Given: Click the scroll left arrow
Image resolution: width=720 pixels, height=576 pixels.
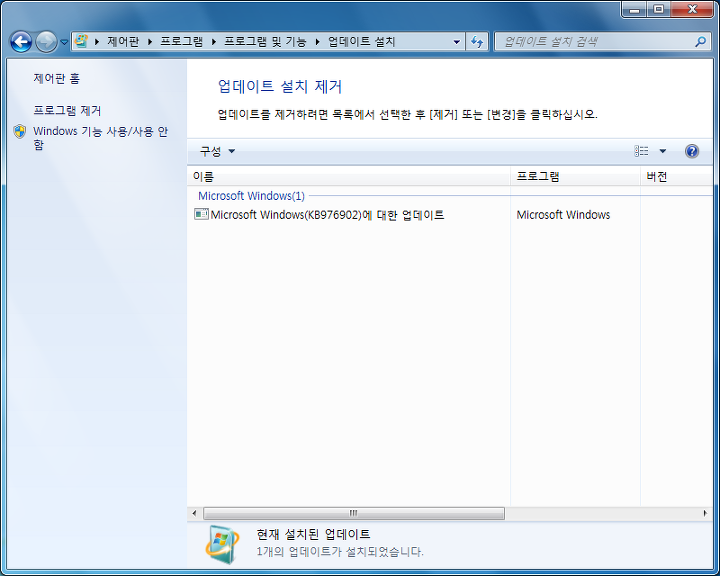Looking at the screenshot, I should click(194, 513).
